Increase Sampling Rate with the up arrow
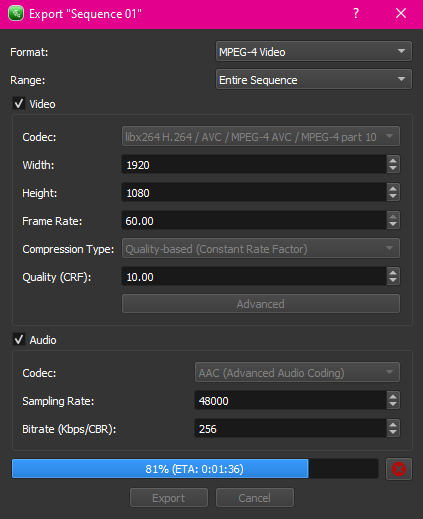The image size is (423, 519). click(x=393, y=396)
